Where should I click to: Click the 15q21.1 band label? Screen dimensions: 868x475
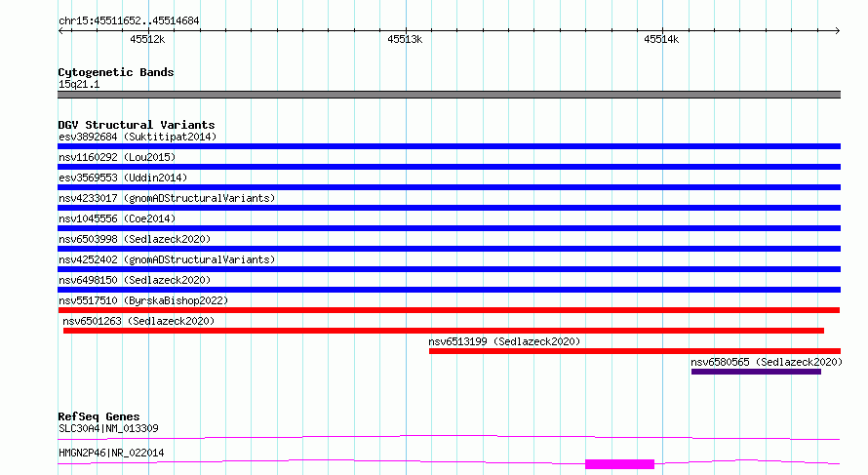(79, 84)
